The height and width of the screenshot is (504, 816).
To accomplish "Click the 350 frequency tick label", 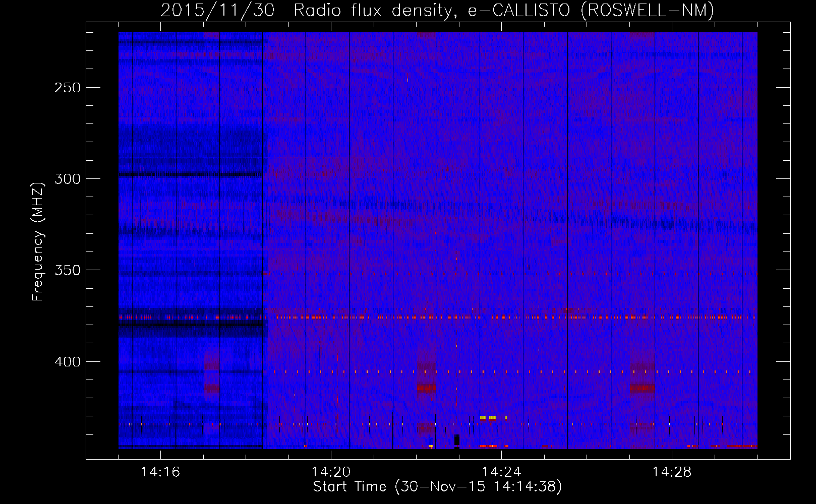I will coord(68,270).
